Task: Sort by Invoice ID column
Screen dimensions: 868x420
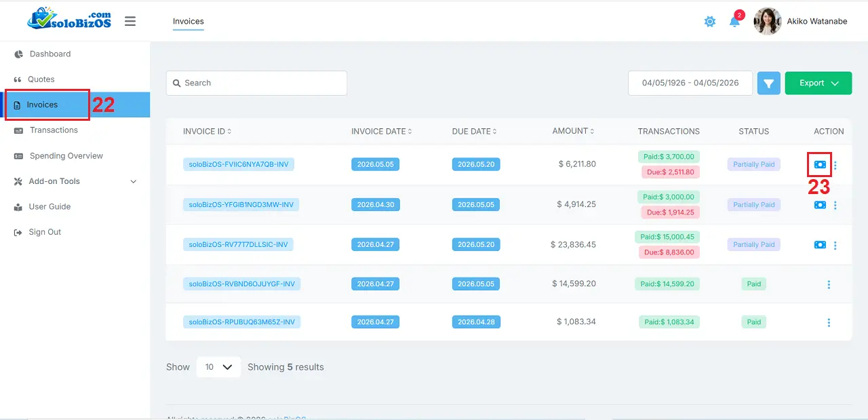Action: click(208, 132)
